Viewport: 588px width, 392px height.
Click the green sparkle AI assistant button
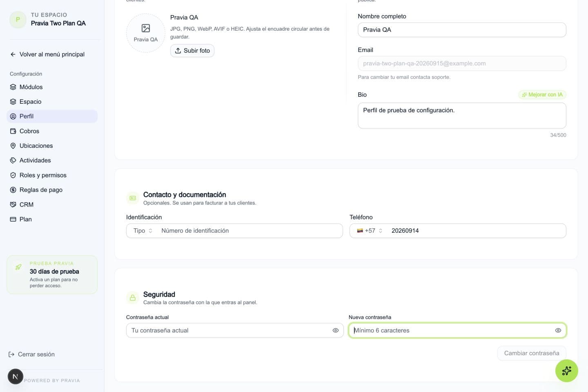click(x=566, y=371)
